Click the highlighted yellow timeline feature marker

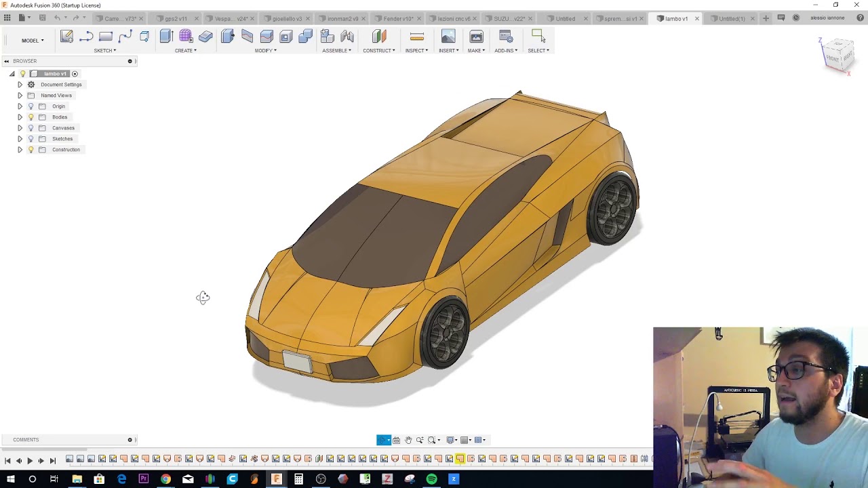[x=460, y=460]
